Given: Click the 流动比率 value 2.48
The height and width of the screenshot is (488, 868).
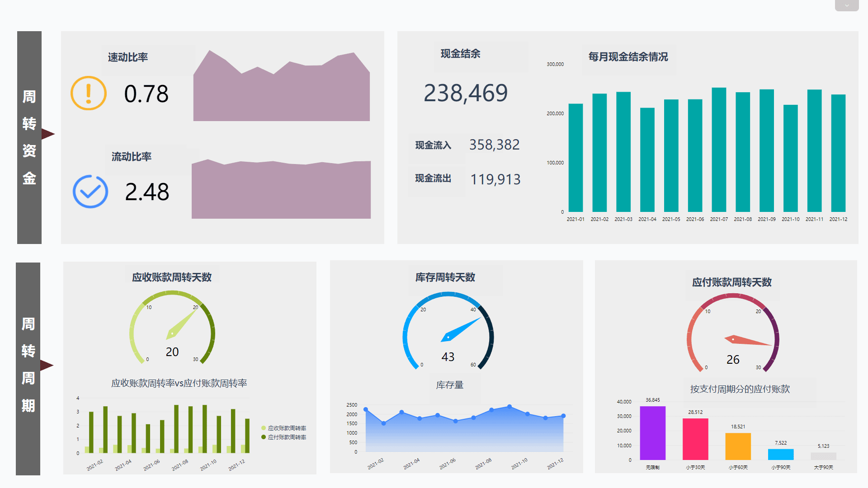Looking at the screenshot, I should tap(147, 192).
